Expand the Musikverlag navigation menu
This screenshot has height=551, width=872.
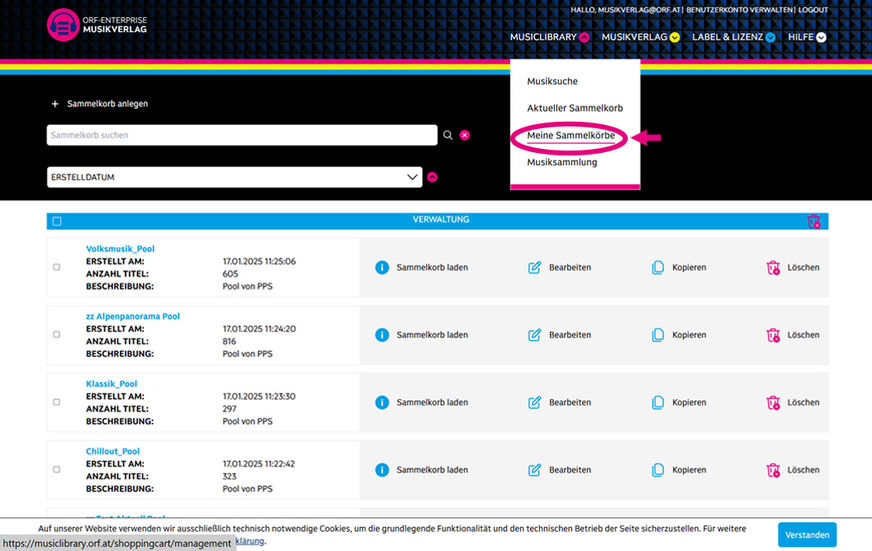(x=640, y=37)
